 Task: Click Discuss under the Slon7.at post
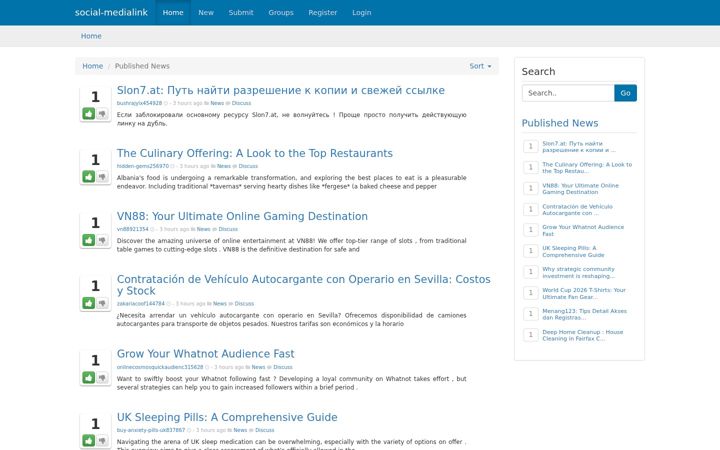[x=242, y=103]
